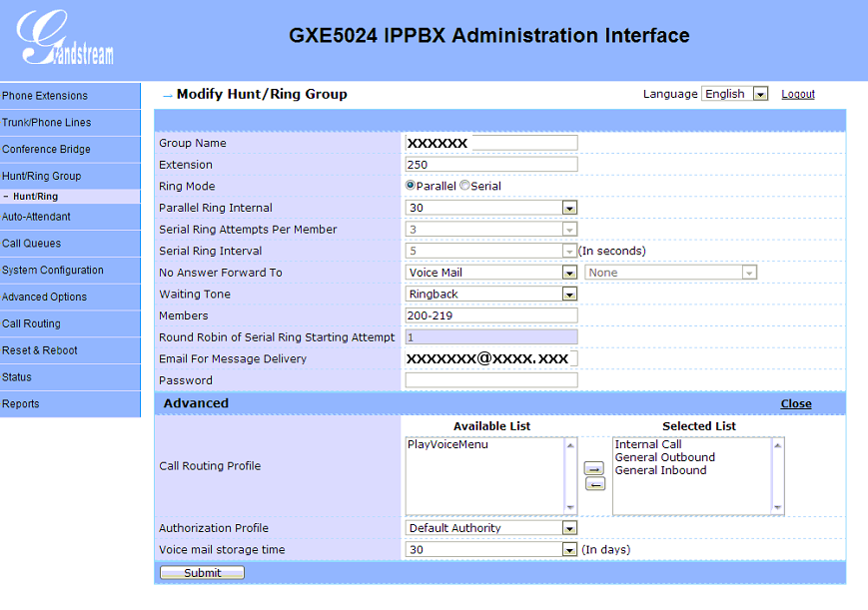Close the Advanced section
The width and height of the screenshot is (868, 610).
click(x=796, y=404)
